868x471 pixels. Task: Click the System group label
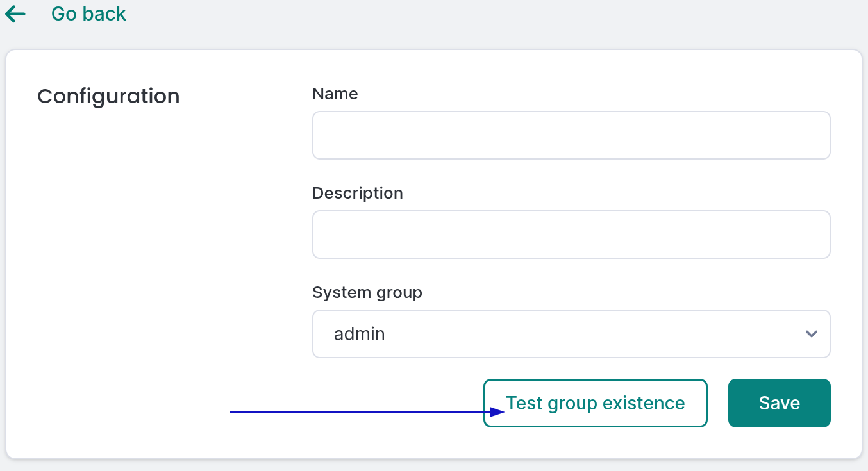coord(367,292)
